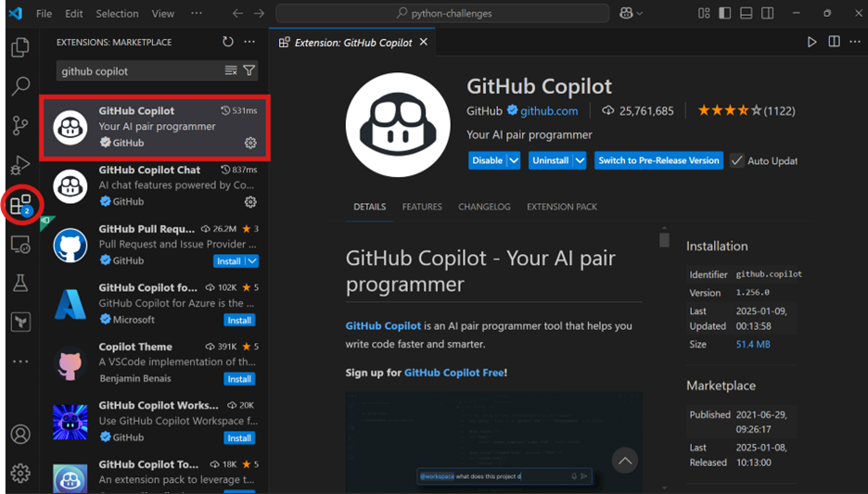The image size is (868, 494).
Task: Refresh the extensions list
Action: (x=228, y=42)
